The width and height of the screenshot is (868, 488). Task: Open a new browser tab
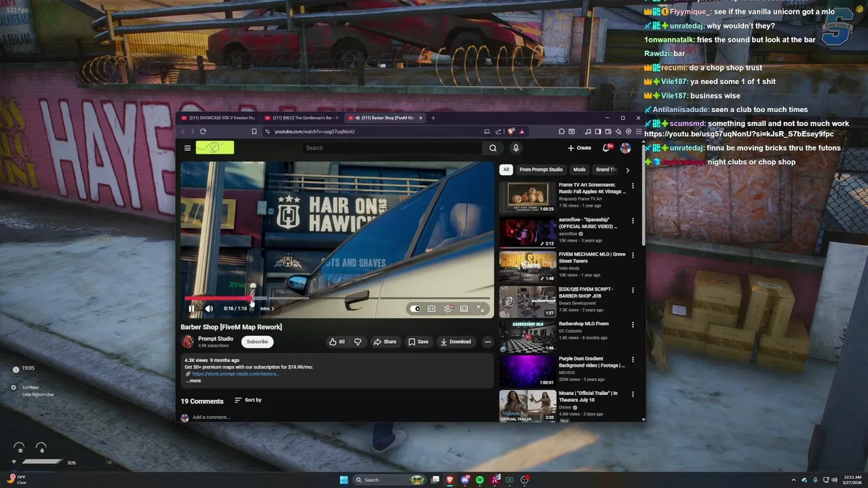(433, 118)
